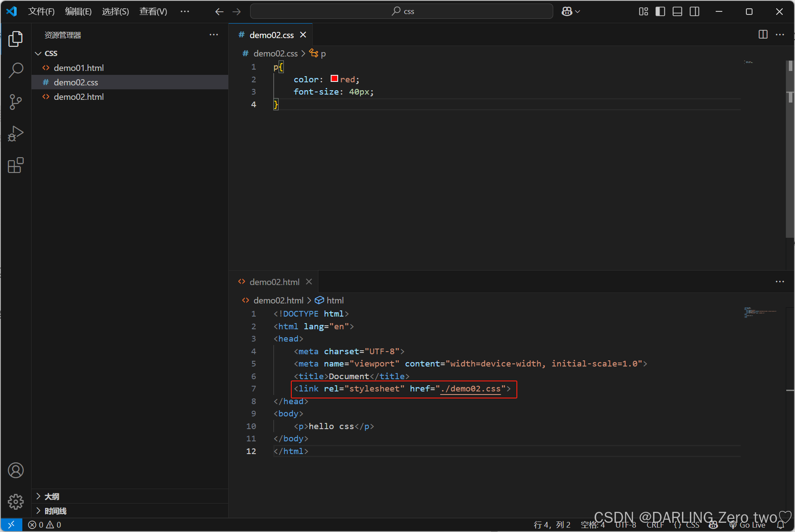Toggle the bottom panel visibility
The height and width of the screenshot is (532, 795).
(677, 11)
